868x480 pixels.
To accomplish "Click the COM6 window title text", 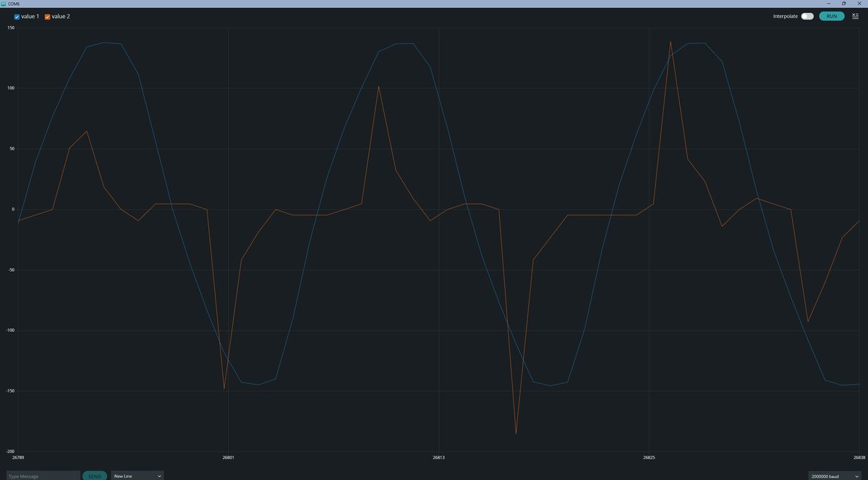I will [x=14, y=4].
